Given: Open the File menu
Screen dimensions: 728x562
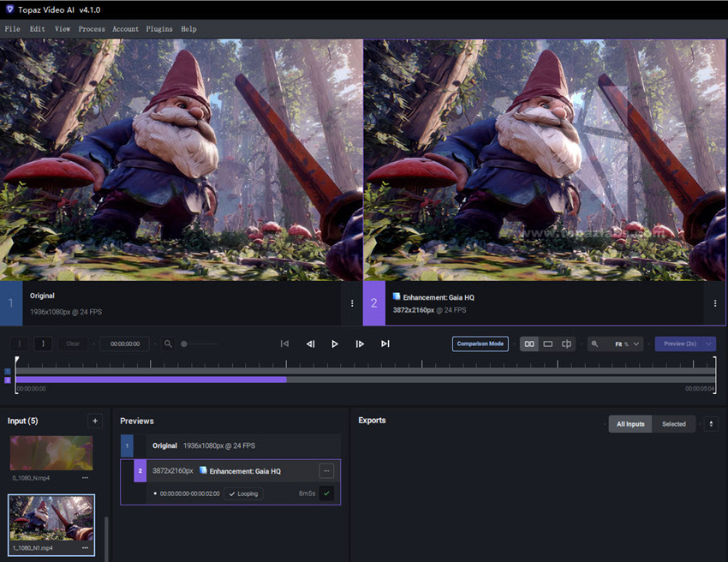Looking at the screenshot, I should pos(13,29).
